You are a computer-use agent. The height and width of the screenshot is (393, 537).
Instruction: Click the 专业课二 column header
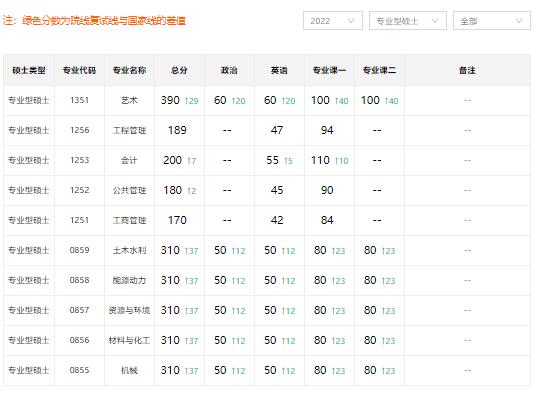coord(379,71)
